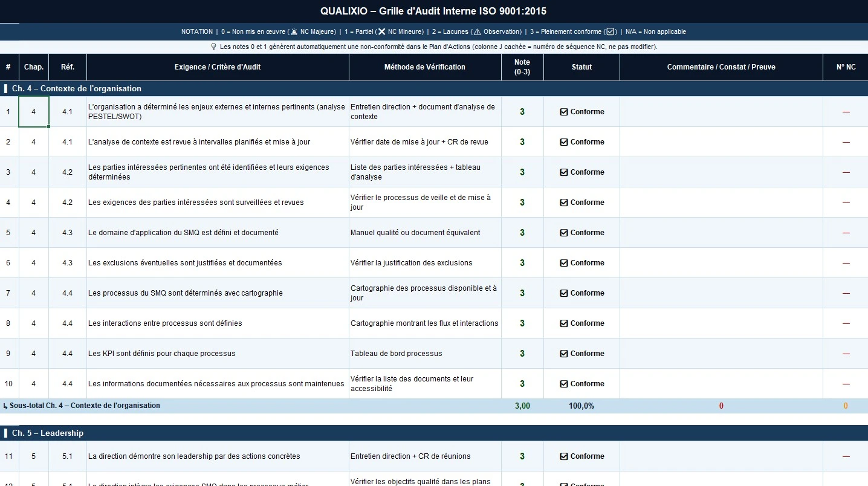Select 'informations documentées nécessaires aux processus' cell
This screenshot has height=486, width=868.
(x=218, y=384)
